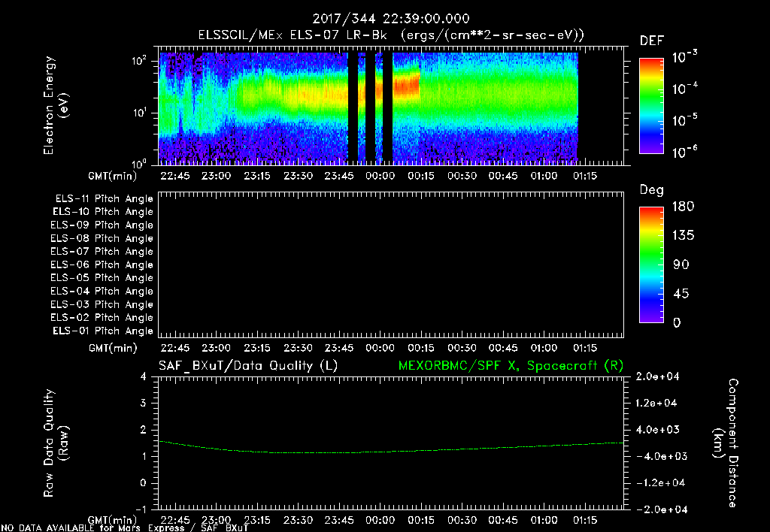Click the Component Distance (km) axis label
770x532 pixels.
(726, 443)
